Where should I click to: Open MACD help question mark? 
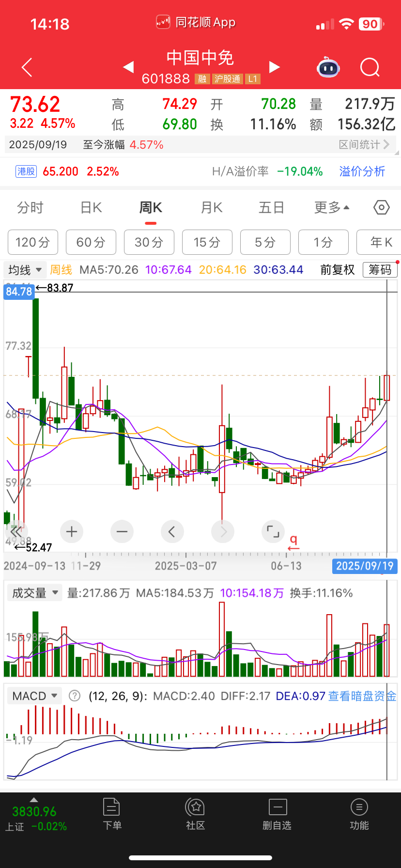(x=75, y=696)
